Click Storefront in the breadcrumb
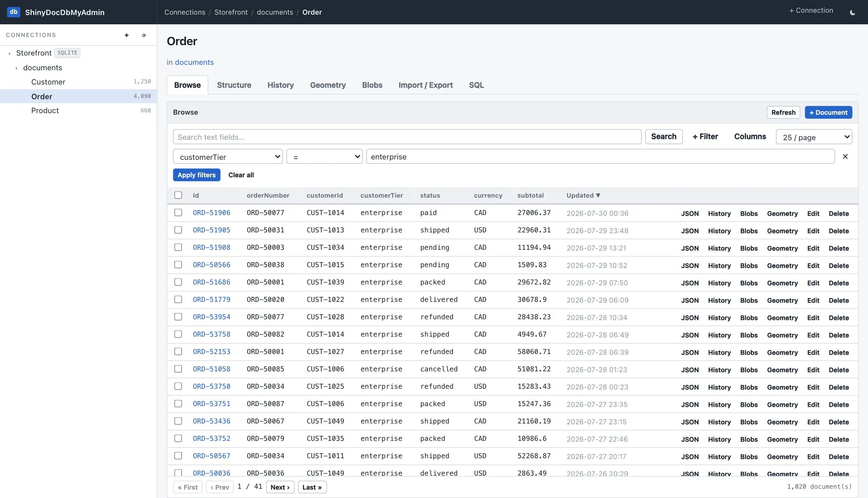The height and width of the screenshot is (498, 868). 231,12
